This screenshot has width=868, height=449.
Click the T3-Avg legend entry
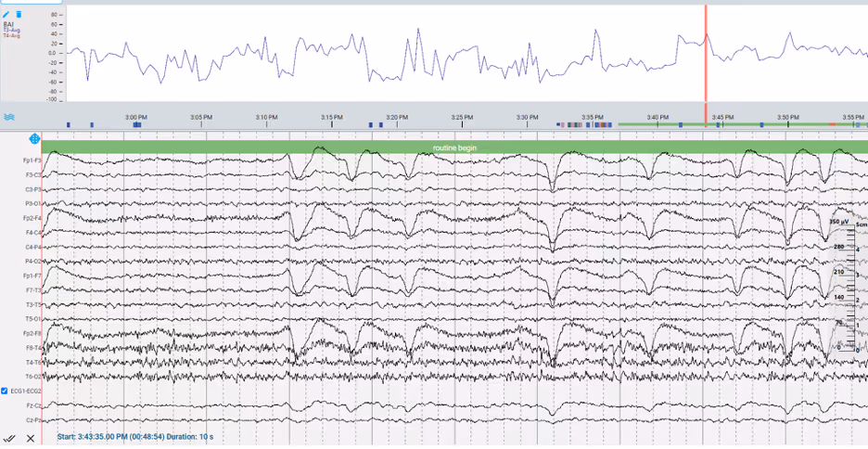point(12,30)
